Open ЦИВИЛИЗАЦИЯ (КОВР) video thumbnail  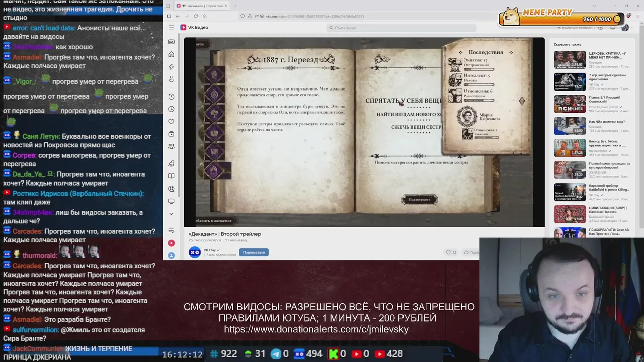(570, 214)
